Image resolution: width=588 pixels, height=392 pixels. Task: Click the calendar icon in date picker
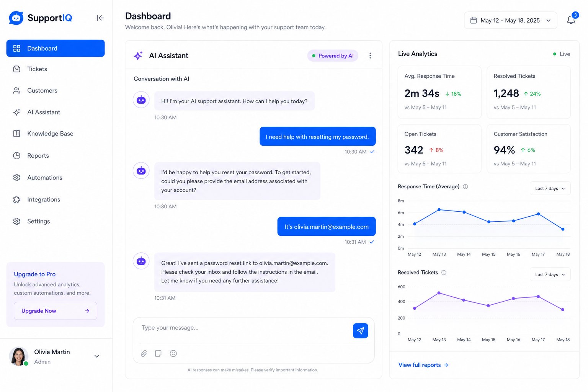[474, 20]
